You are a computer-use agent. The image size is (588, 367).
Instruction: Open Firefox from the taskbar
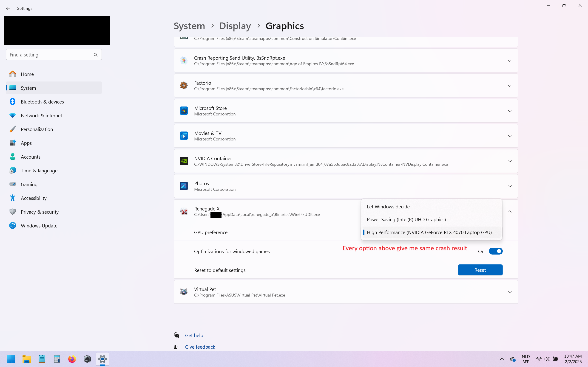[x=72, y=359]
